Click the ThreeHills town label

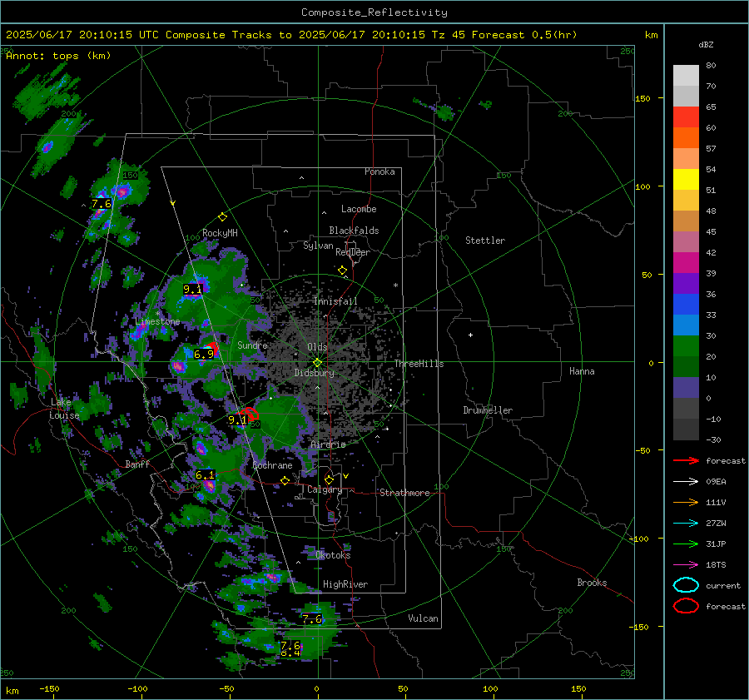419,364
